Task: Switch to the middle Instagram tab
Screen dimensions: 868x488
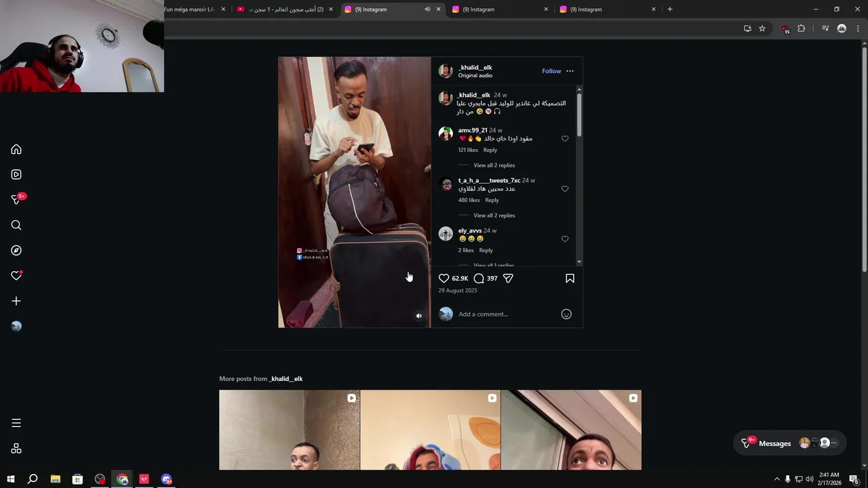Action: (500, 9)
